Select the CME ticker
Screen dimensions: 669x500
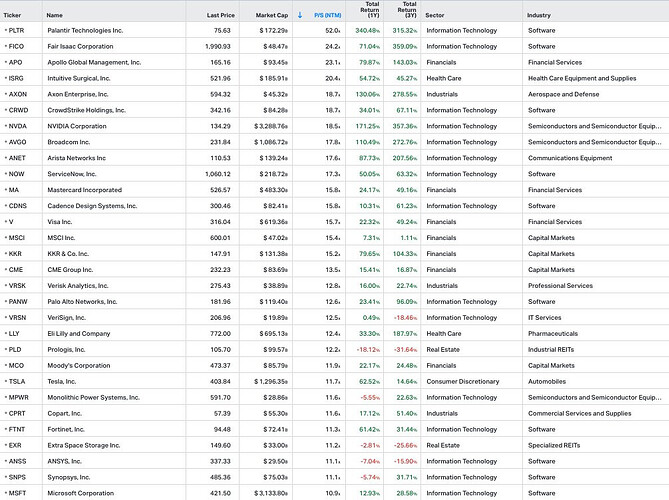pos(16,270)
